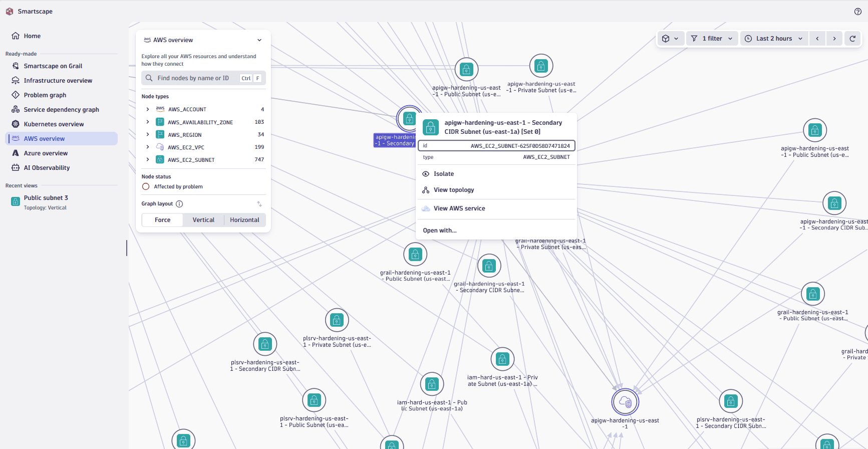The width and height of the screenshot is (868, 449).
Task: Open Azure overview in sidebar
Action: click(x=62, y=153)
